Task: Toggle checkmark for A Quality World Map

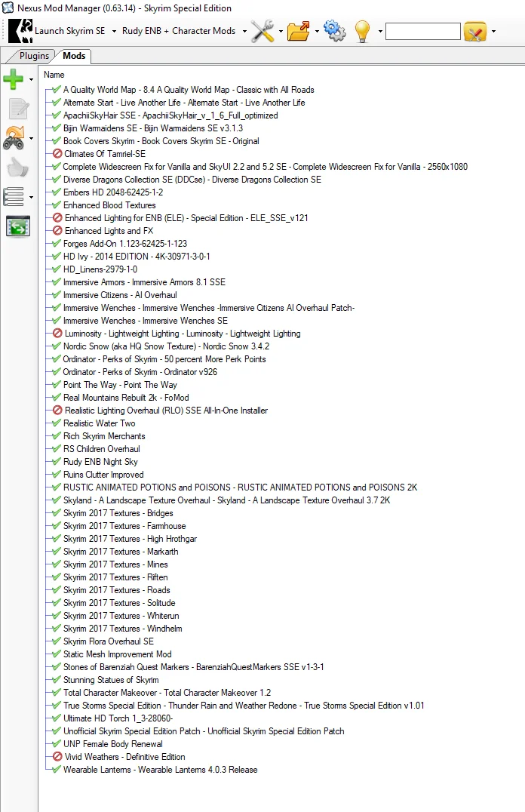Action: [57, 89]
